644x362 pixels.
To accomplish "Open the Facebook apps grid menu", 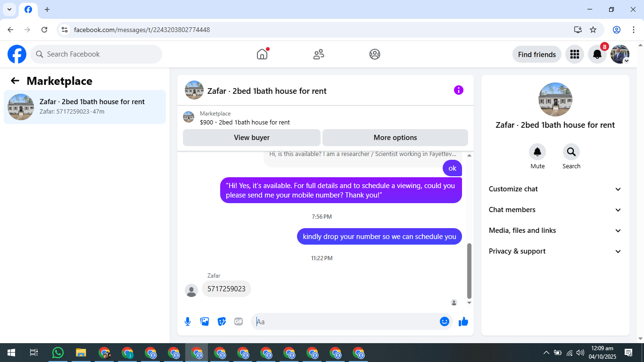I will pyautogui.click(x=574, y=54).
